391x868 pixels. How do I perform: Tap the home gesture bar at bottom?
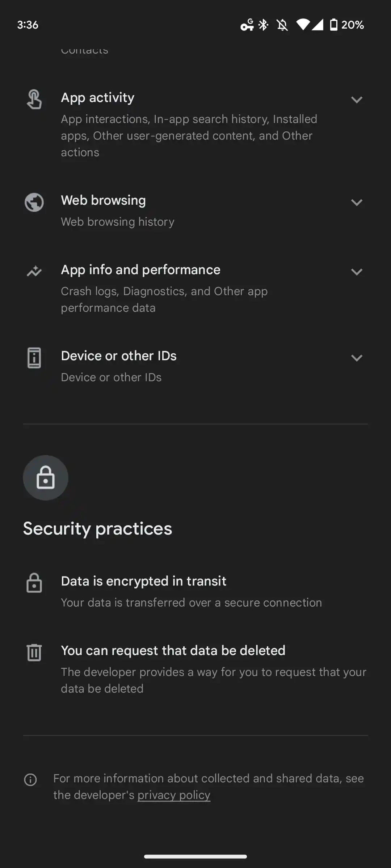(x=195, y=856)
